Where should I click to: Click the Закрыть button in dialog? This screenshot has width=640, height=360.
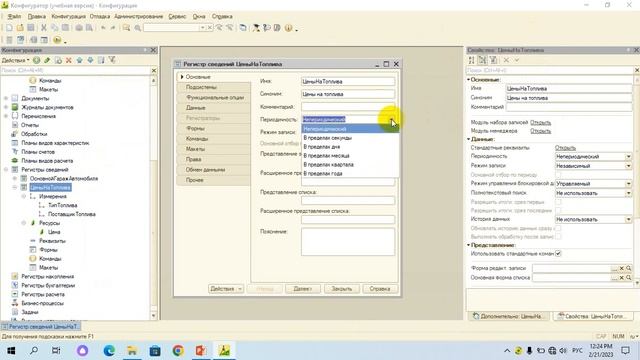(342, 289)
